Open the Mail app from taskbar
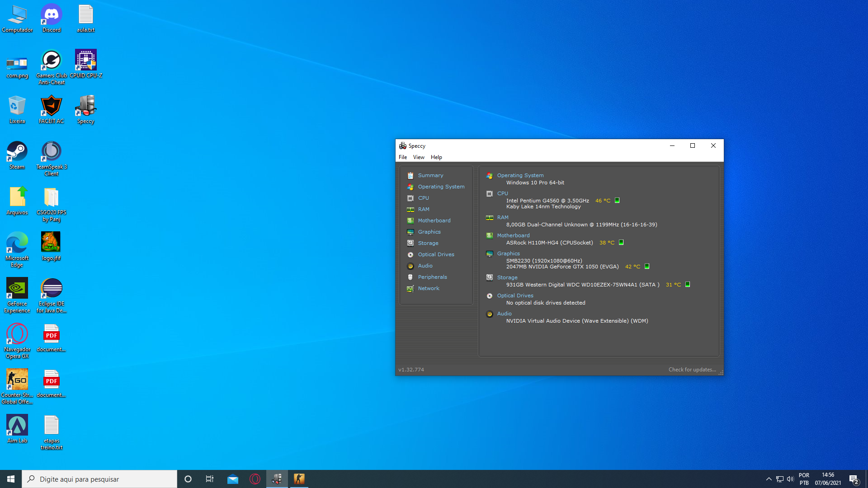 click(x=233, y=479)
